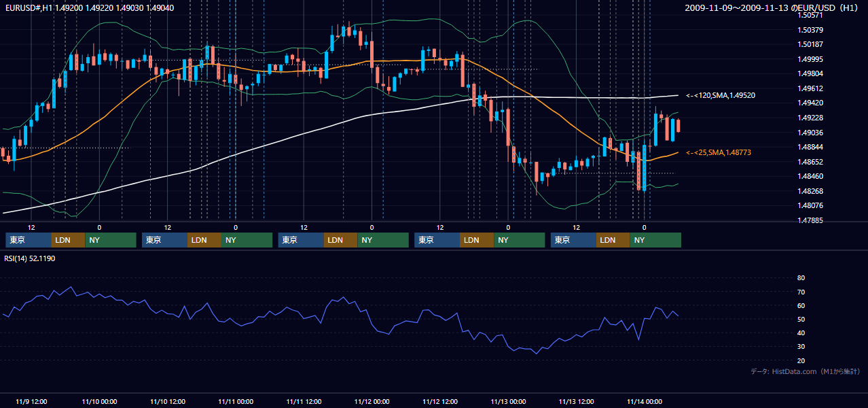Viewport: 868px width, 408px height.
Task: Click price axis value 1.47885
Action: click(810, 220)
